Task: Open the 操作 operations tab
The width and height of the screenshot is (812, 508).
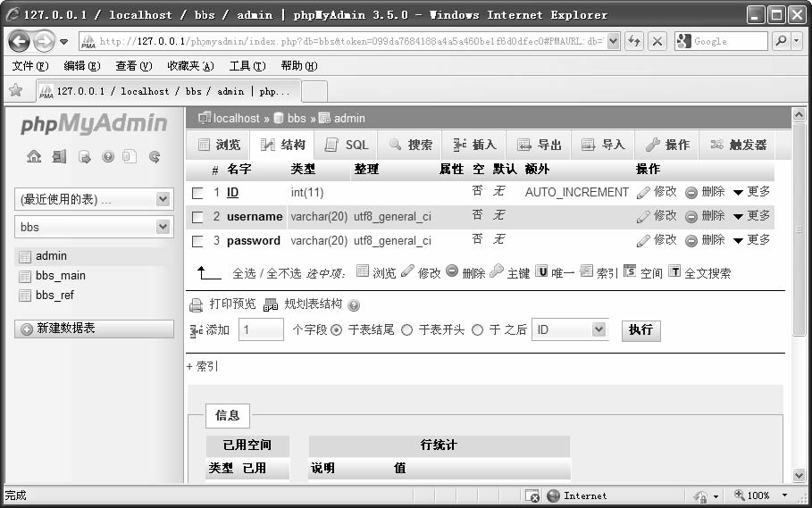Action: point(667,145)
